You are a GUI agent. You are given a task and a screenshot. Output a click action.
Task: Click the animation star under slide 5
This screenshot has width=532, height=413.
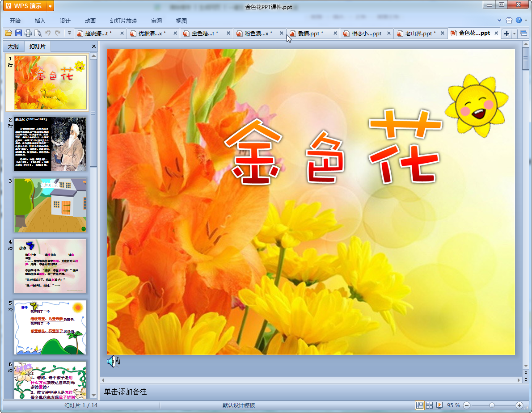click(x=10, y=310)
